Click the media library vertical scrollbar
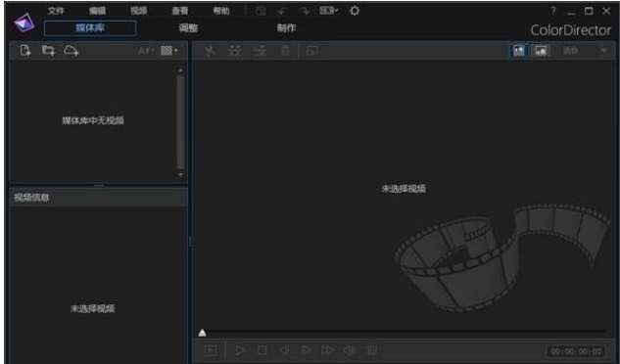Screen dimensions: 620x364 180,122
